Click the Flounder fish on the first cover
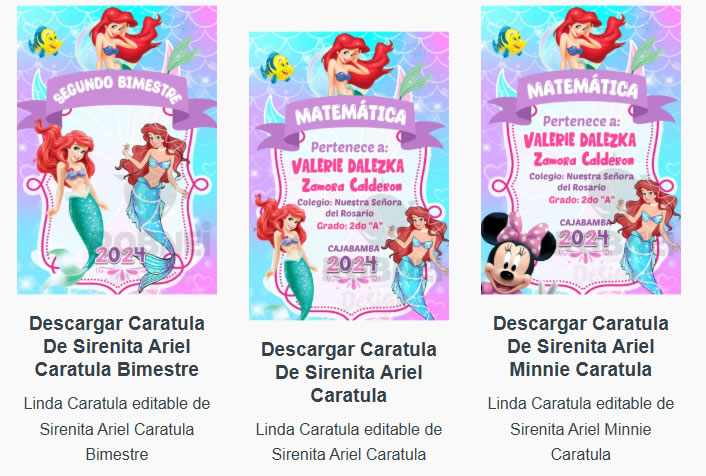The width and height of the screenshot is (706, 476). pos(45,41)
